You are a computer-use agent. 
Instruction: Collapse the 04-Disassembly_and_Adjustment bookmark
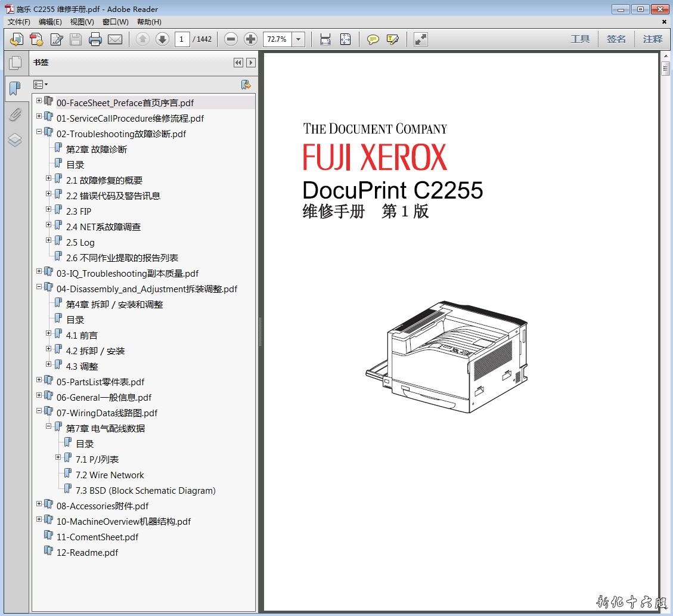(39, 287)
